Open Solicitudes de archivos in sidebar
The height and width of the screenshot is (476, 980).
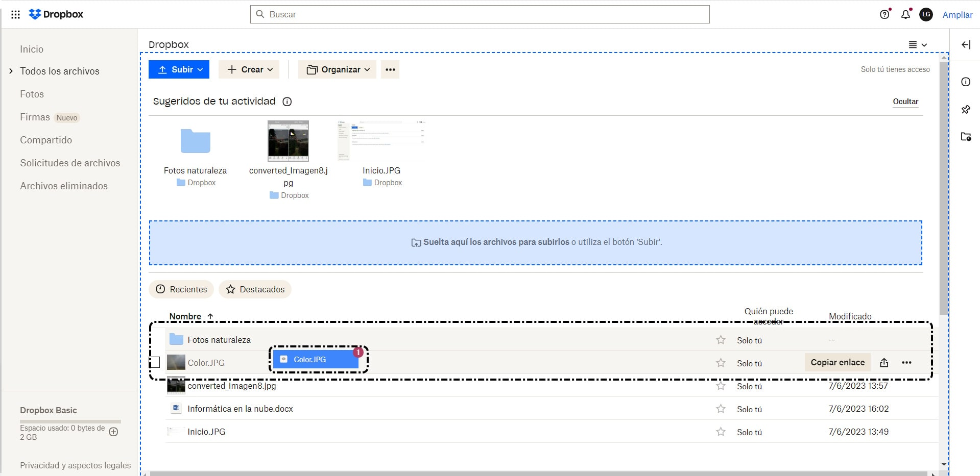(x=70, y=163)
